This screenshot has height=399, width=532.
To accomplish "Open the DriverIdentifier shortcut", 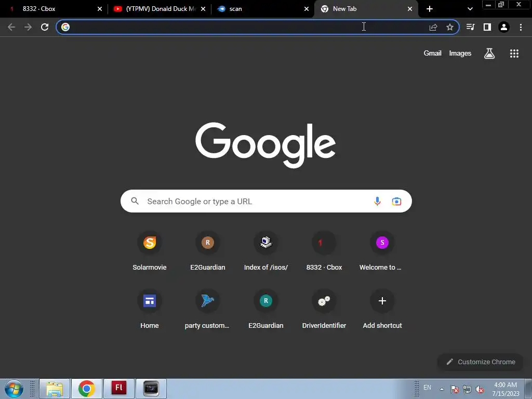I will [324, 309].
